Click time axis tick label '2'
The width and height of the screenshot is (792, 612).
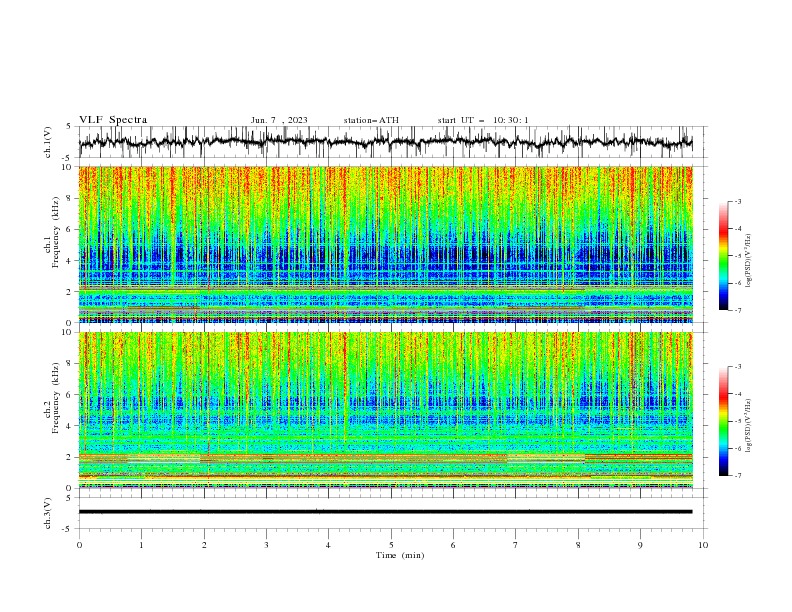pos(204,545)
